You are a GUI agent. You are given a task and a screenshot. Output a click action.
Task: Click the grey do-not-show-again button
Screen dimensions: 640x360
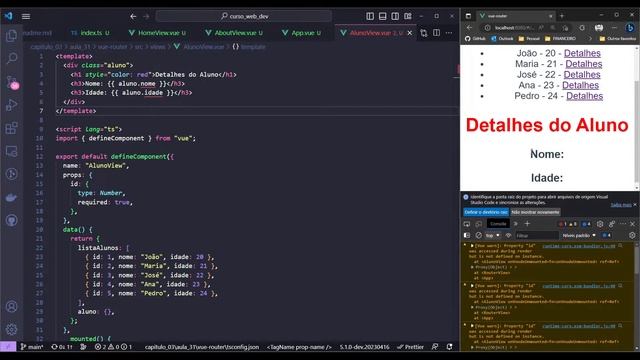pyautogui.click(x=535, y=212)
